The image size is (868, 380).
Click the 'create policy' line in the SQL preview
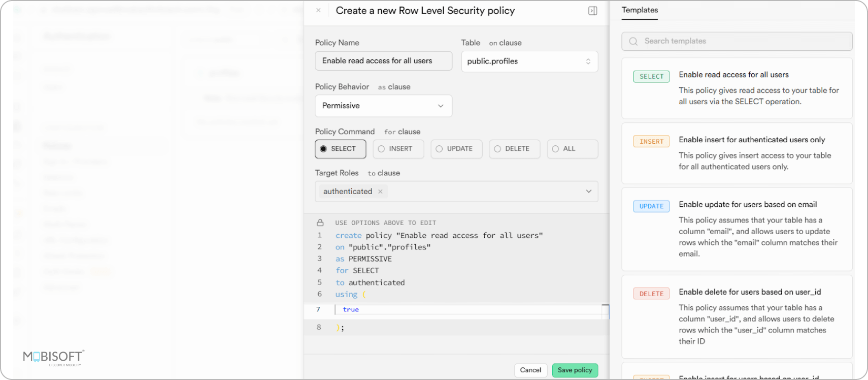pos(439,235)
